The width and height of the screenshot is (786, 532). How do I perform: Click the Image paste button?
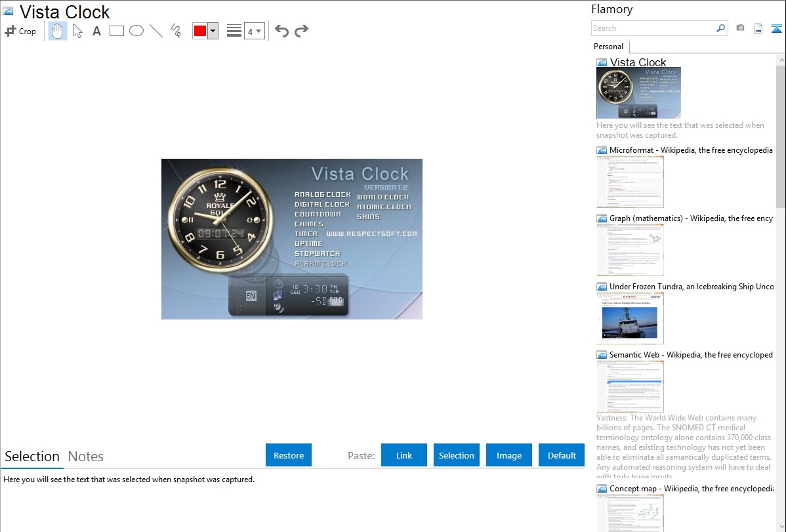[508, 455]
